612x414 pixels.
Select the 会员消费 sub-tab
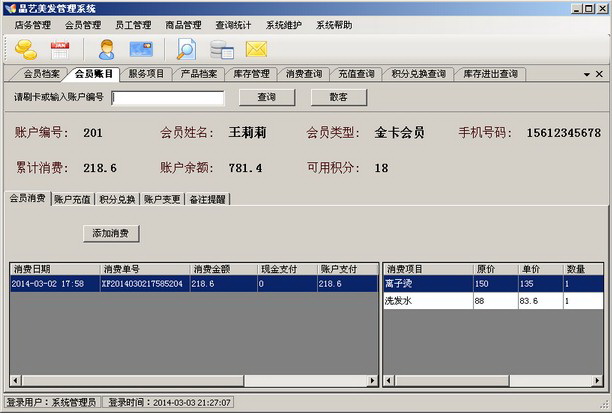point(28,198)
